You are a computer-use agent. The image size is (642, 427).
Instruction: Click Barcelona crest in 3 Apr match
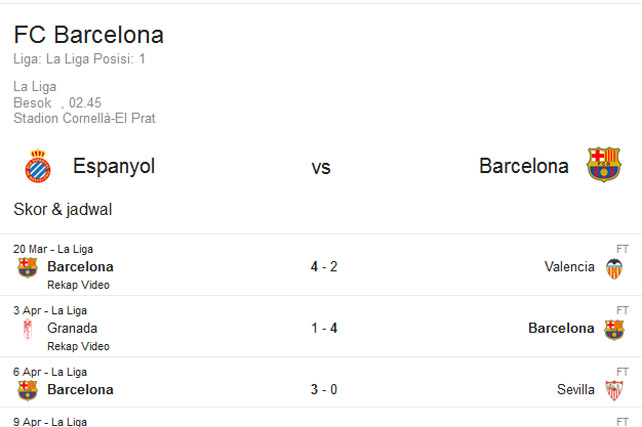(614, 330)
